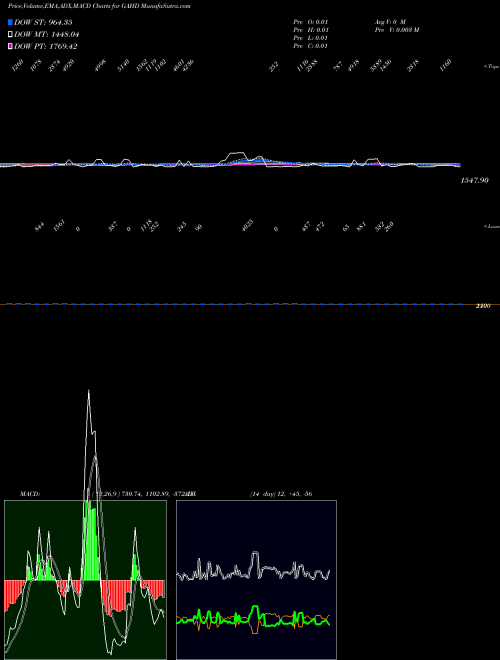This screenshot has width=500, height=660.
Task: Click the white DOW MT legend swatch
Action: 10,34
